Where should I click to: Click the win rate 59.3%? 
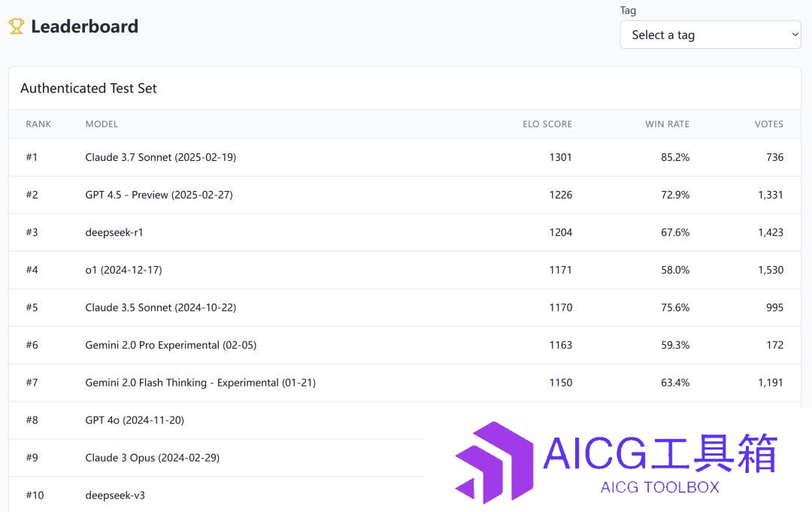(675, 345)
